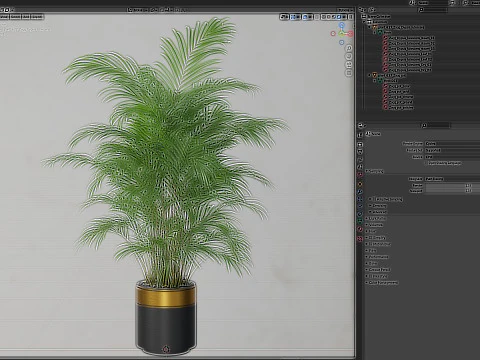Toggle the Simplify panel checkbox

coord(371,238)
